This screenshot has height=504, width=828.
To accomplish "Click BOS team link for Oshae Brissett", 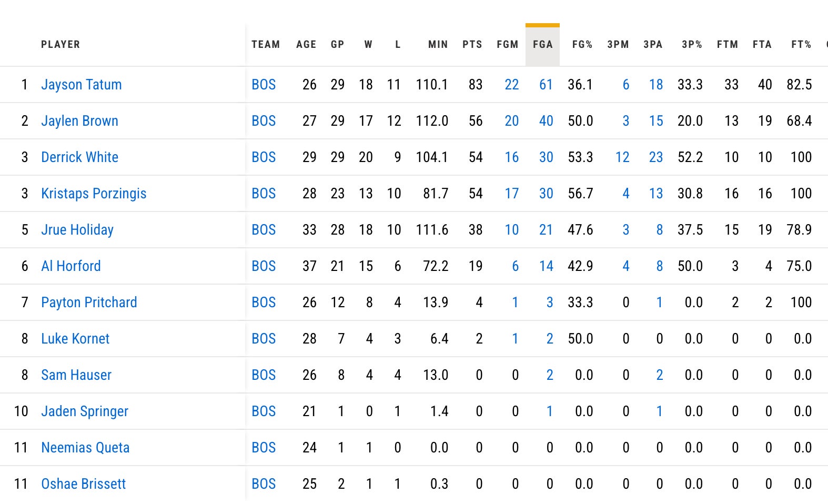I will coord(264,484).
